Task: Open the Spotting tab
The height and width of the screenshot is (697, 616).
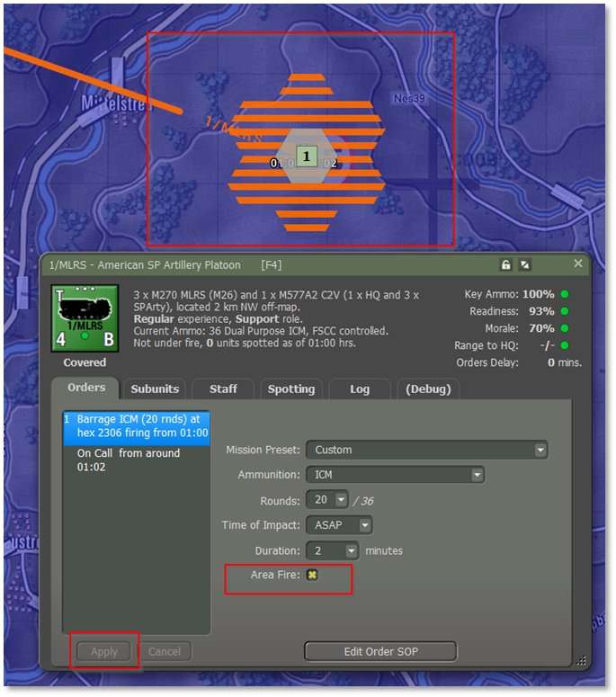Action: [x=290, y=389]
